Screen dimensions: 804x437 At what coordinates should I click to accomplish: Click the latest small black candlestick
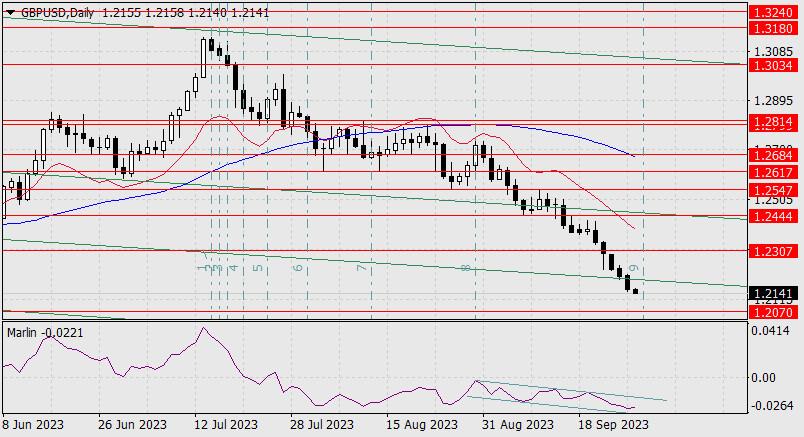(636, 291)
